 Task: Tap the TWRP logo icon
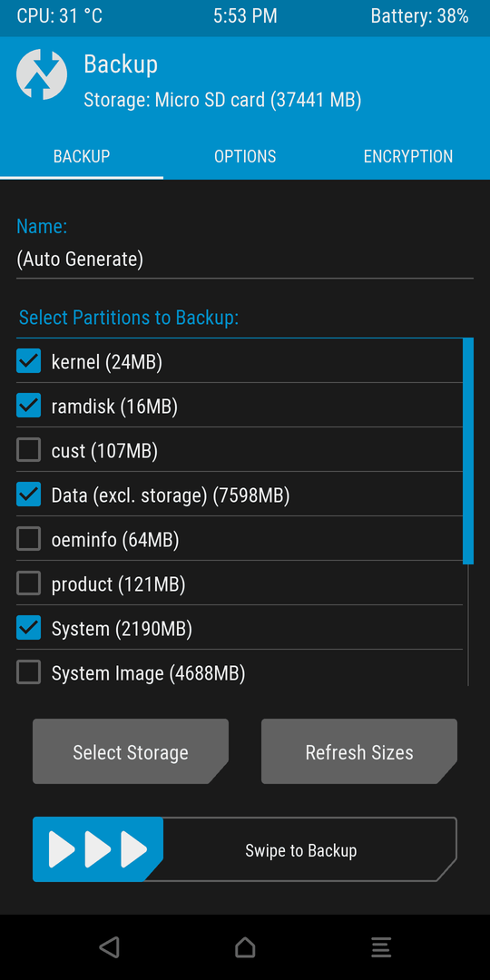(x=41, y=73)
